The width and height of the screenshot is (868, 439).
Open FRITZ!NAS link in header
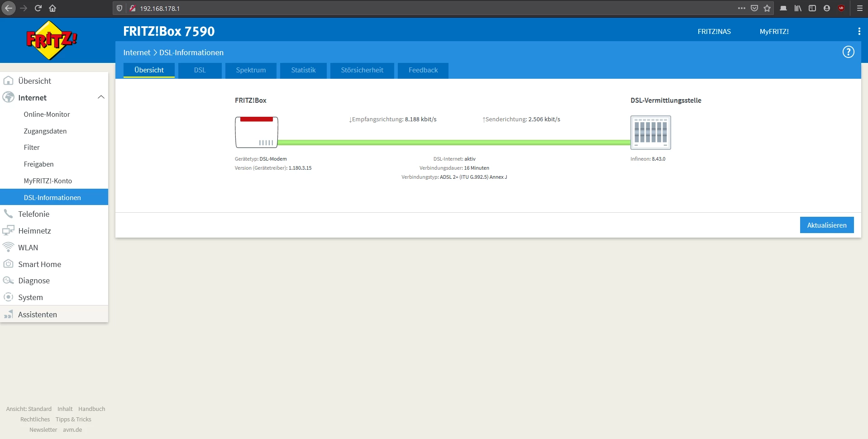click(714, 32)
